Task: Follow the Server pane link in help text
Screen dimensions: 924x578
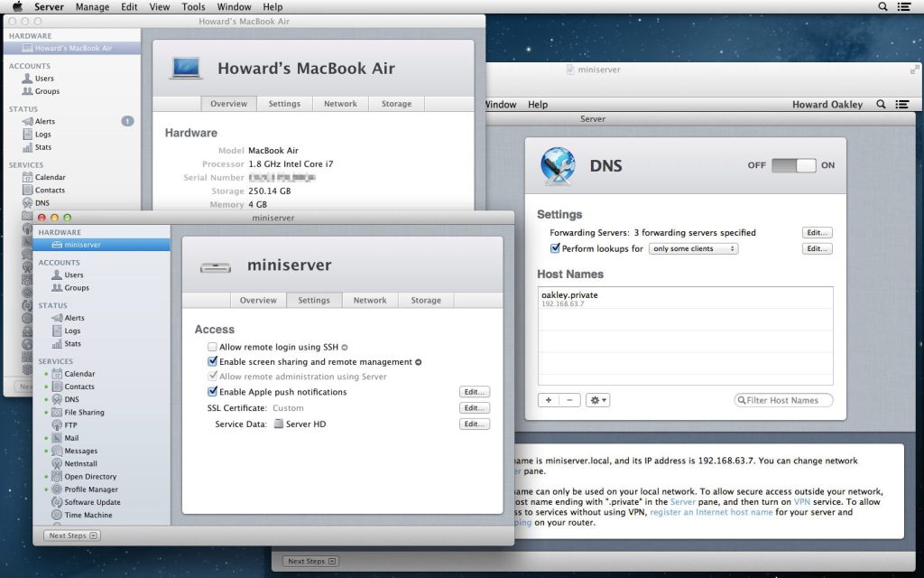Action: (683, 502)
